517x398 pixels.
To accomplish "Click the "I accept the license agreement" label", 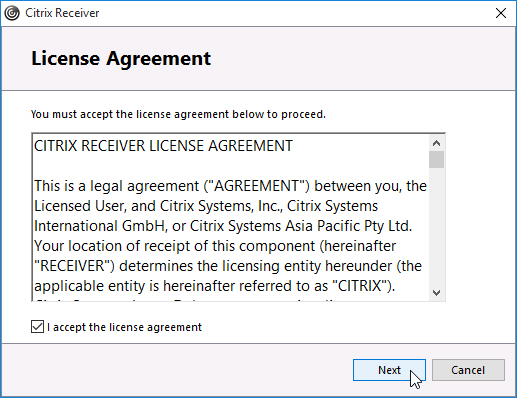I will pyautogui.click(x=124, y=327).
